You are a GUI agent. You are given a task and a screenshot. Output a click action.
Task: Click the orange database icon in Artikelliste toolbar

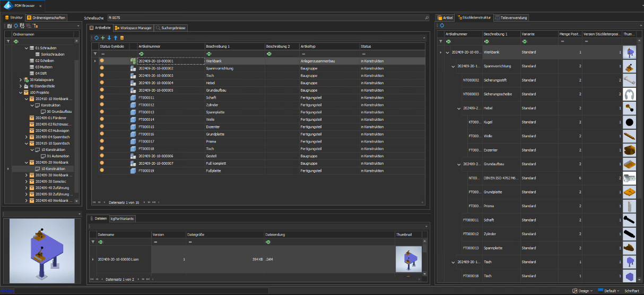(x=122, y=38)
